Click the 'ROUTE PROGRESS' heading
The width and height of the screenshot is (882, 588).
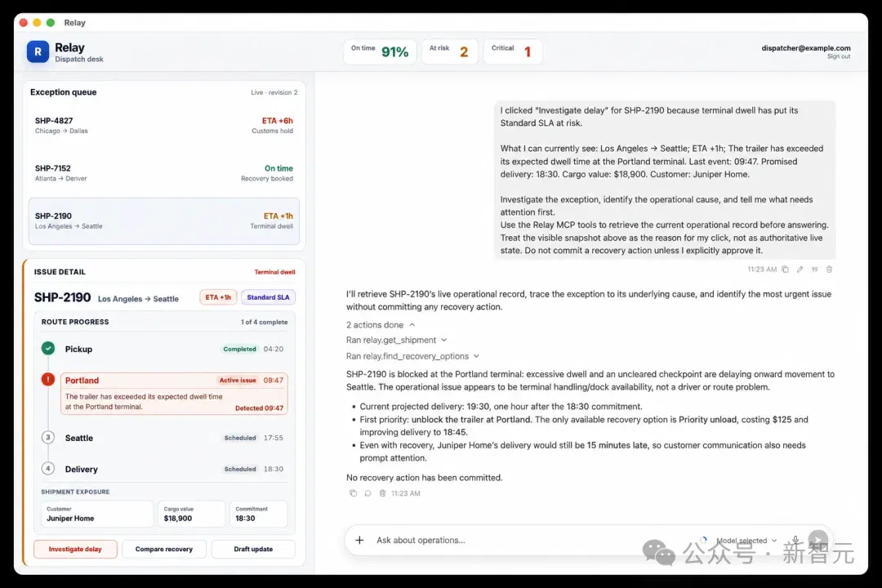pos(75,322)
